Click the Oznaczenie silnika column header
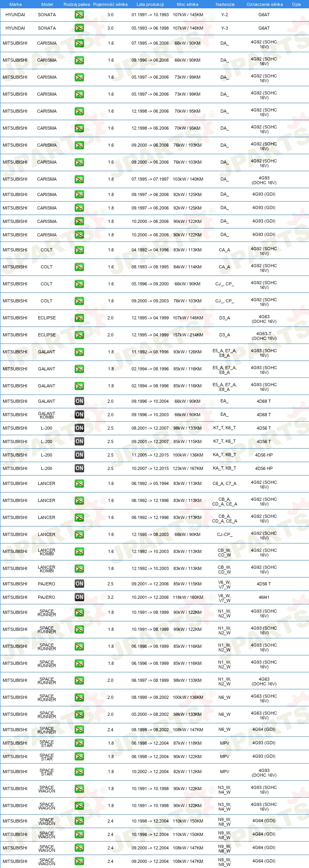The width and height of the screenshot is (309, 868). (265, 4)
